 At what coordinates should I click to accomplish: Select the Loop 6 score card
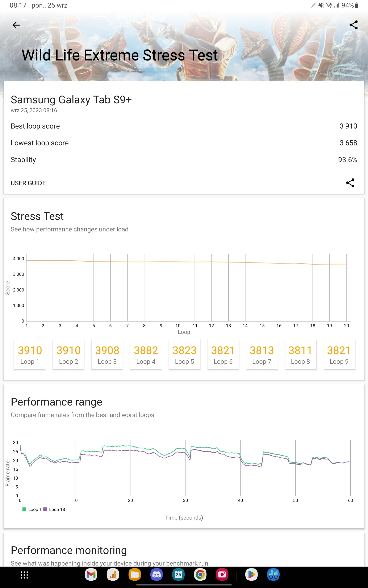[x=223, y=354]
